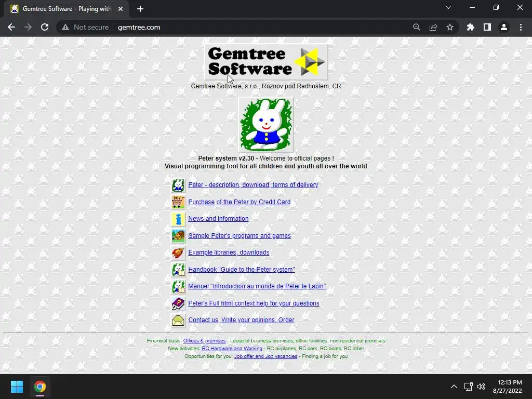Image resolution: width=532 pixels, height=399 pixels.
Task: Open the Extensions puzzle icon
Action: tap(471, 27)
